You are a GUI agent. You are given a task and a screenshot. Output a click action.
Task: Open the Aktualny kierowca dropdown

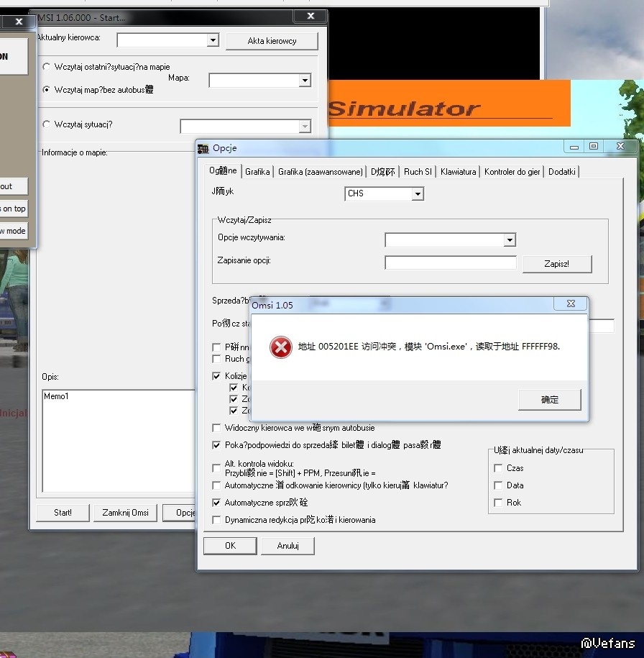(x=213, y=40)
